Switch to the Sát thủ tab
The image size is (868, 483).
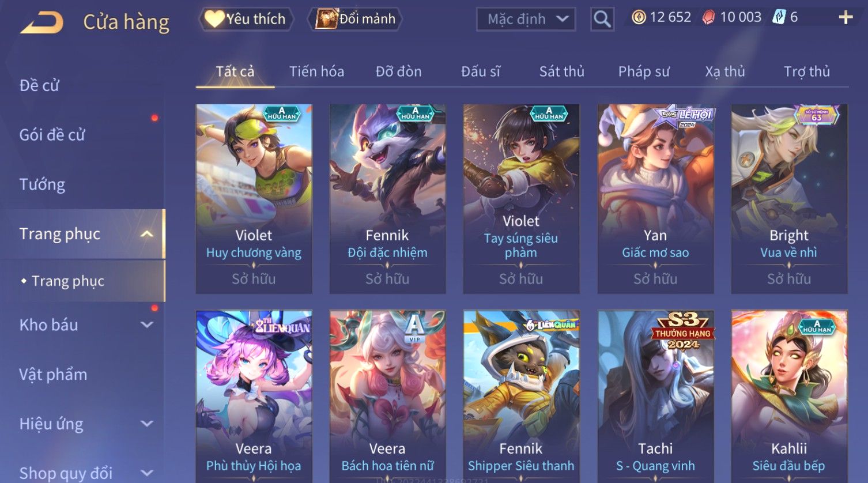(561, 71)
